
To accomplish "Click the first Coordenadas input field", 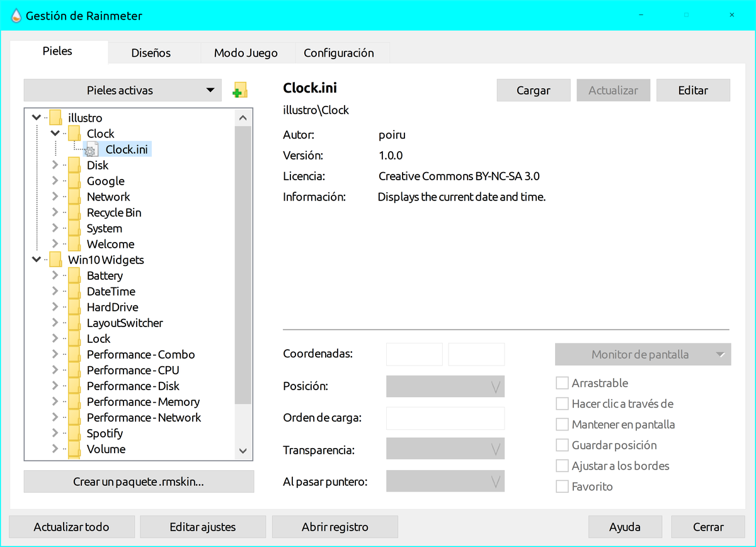I will [x=415, y=354].
